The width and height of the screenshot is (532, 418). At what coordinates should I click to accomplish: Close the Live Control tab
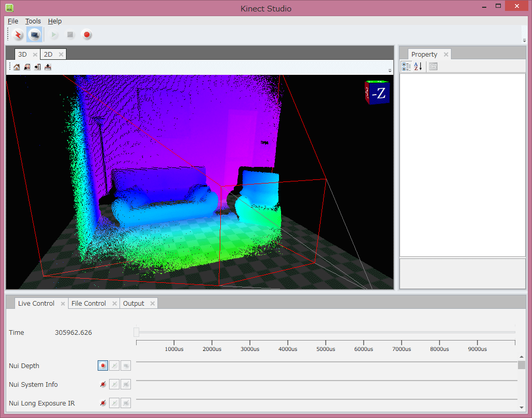tap(63, 304)
